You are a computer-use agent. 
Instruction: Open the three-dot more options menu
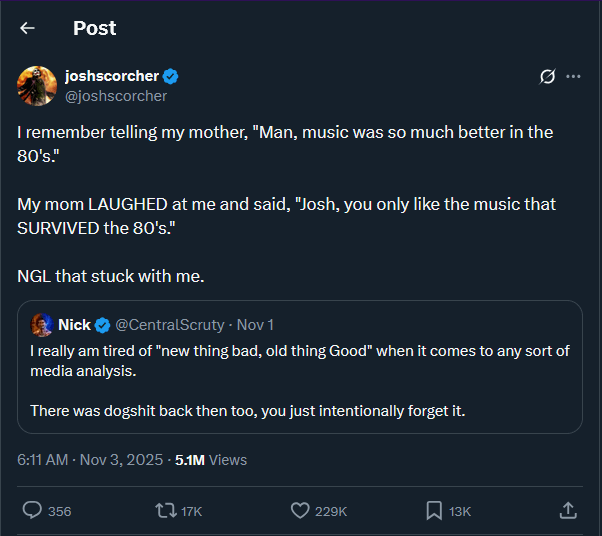click(x=573, y=77)
